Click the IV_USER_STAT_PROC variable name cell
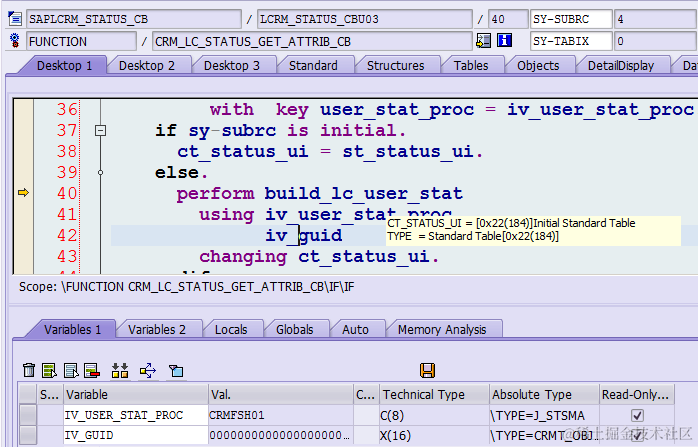Screen dimensions: 698x447 tap(136, 415)
